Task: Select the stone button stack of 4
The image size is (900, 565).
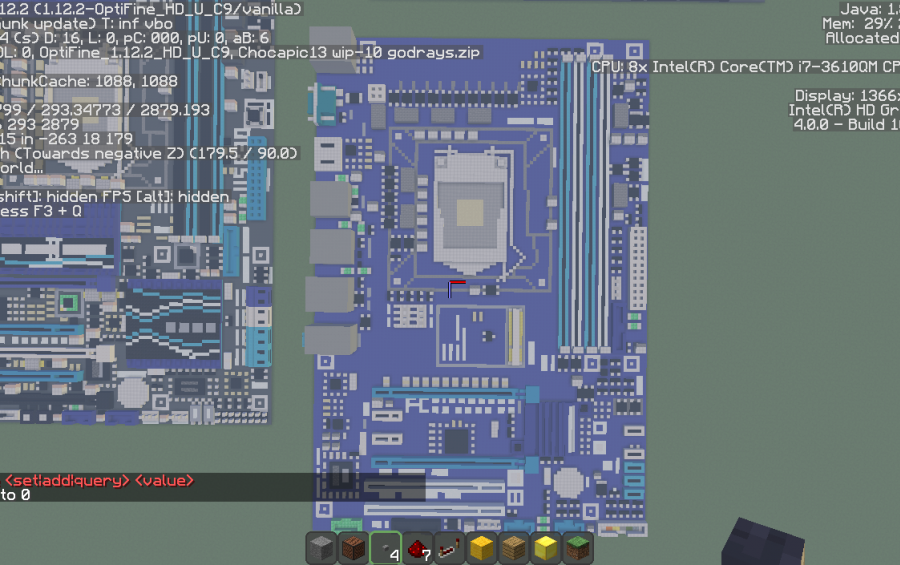Action: [385, 548]
